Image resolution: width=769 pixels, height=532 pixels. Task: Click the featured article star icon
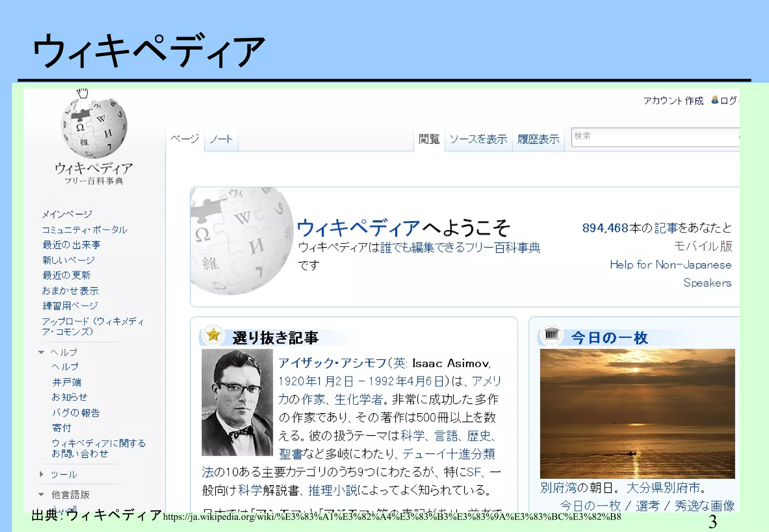coord(213,334)
